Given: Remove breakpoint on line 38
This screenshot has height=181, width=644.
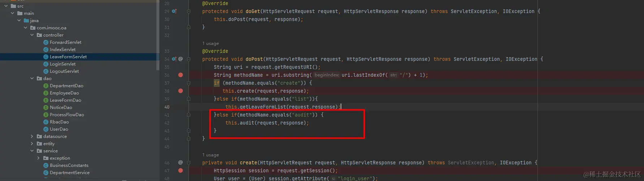Looking at the screenshot, I should click(181, 91).
